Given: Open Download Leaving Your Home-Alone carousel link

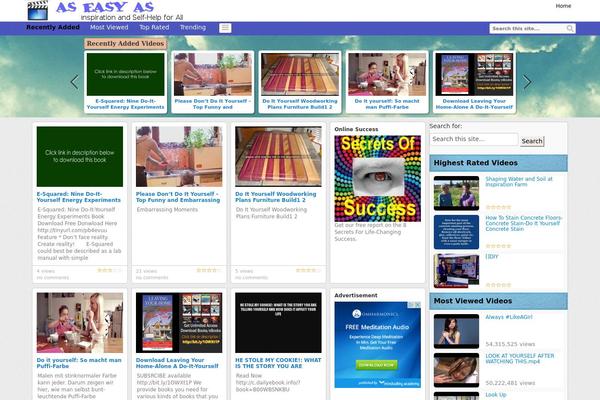Looking at the screenshot, I should pyautogui.click(x=474, y=104).
